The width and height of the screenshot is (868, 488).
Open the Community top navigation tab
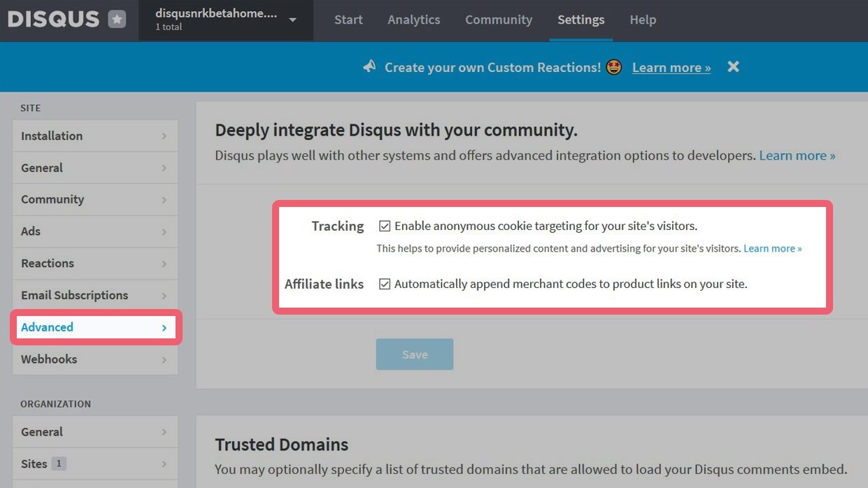click(x=498, y=20)
